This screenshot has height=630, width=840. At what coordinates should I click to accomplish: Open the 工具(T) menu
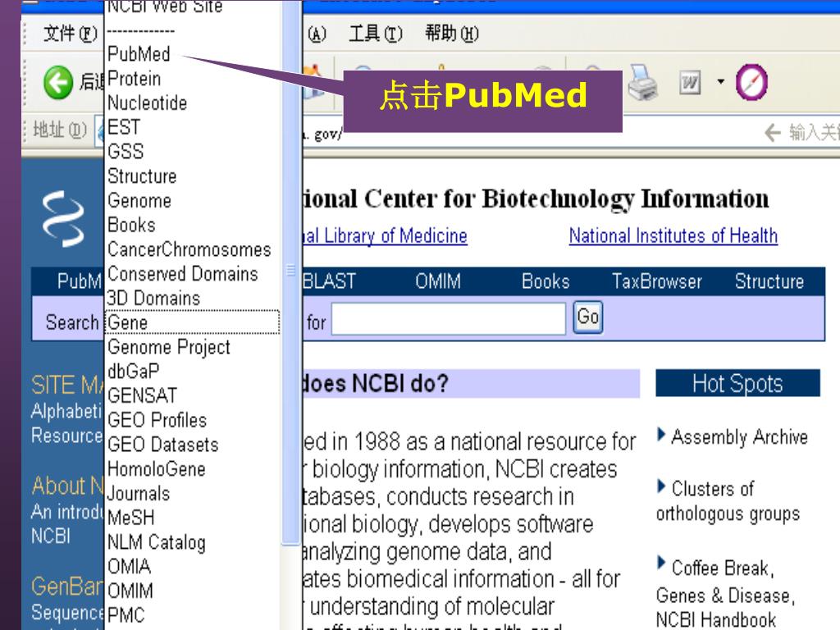point(375,34)
